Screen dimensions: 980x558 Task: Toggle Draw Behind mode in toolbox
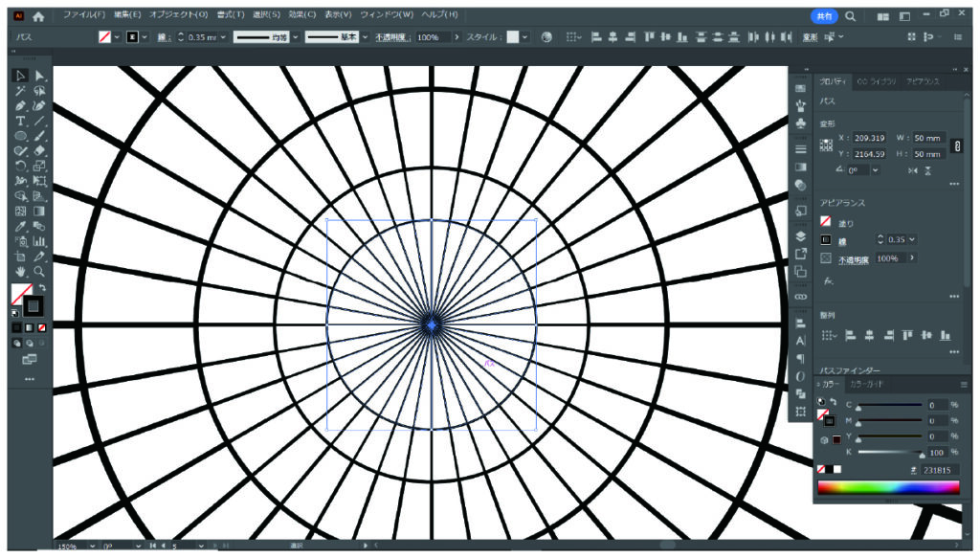[x=30, y=343]
